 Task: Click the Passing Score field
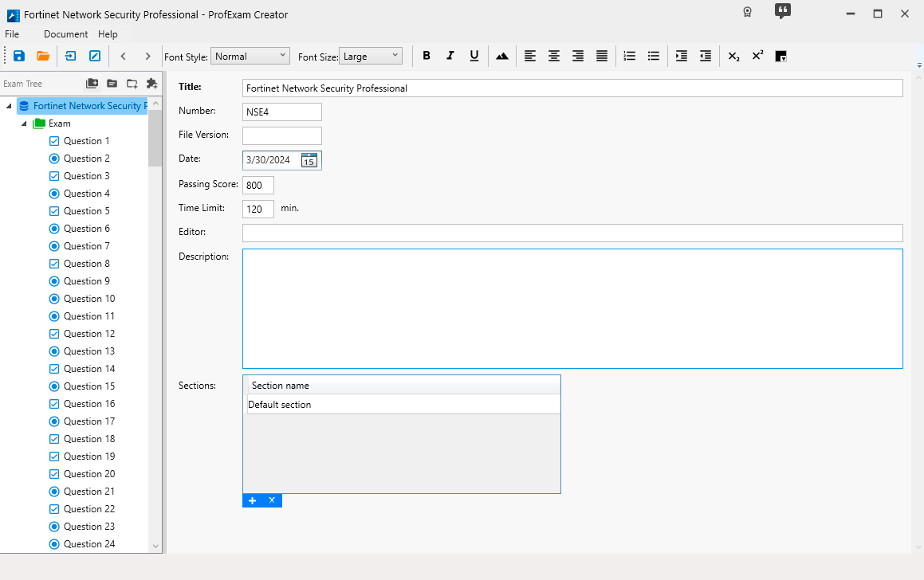click(x=258, y=186)
